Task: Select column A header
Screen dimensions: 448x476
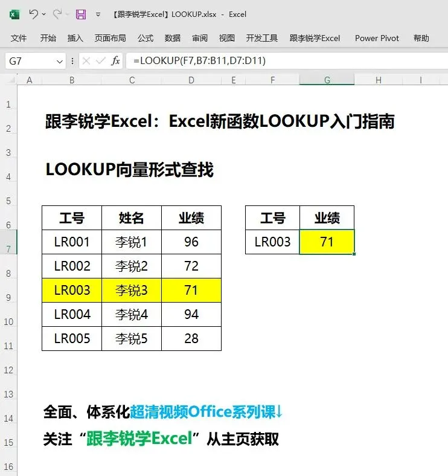Action: (x=30, y=80)
